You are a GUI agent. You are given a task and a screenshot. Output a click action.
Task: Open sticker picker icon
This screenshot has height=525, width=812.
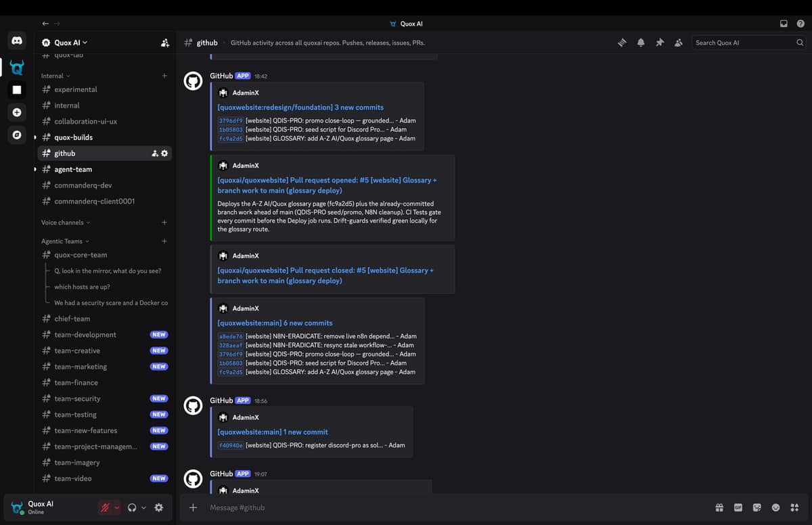[757, 507]
